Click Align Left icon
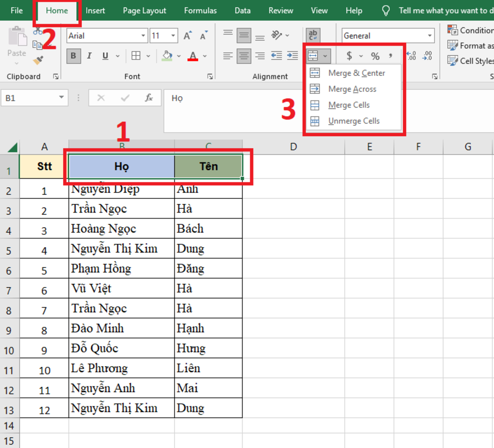Image resolution: width=494 pixels, height=448 pixels. click(228, 56)
